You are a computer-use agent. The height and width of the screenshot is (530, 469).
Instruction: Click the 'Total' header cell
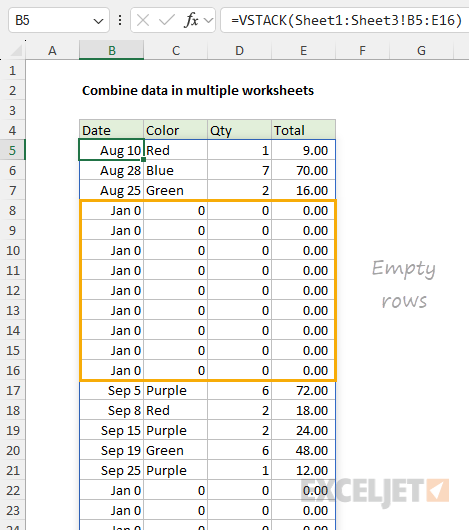tap(303, 130)
